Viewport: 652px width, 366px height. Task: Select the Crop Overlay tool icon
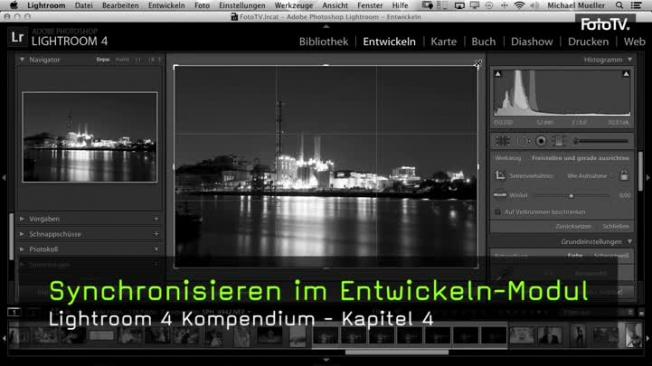pyautogui.click(x=503, y=141)
